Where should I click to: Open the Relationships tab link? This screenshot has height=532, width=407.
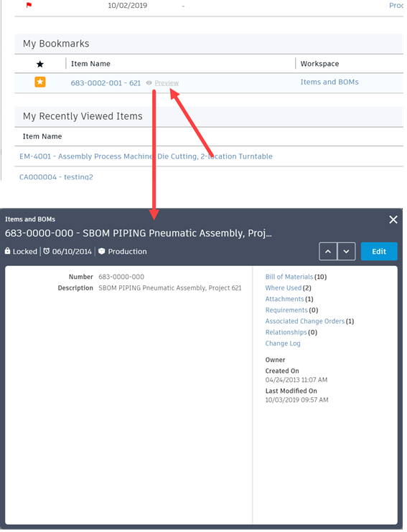(x=286, y=333)
